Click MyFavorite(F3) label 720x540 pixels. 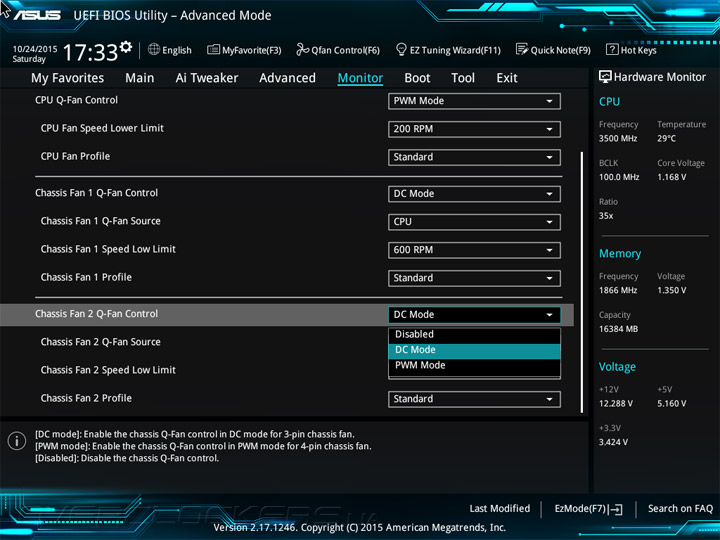(252, 50)
